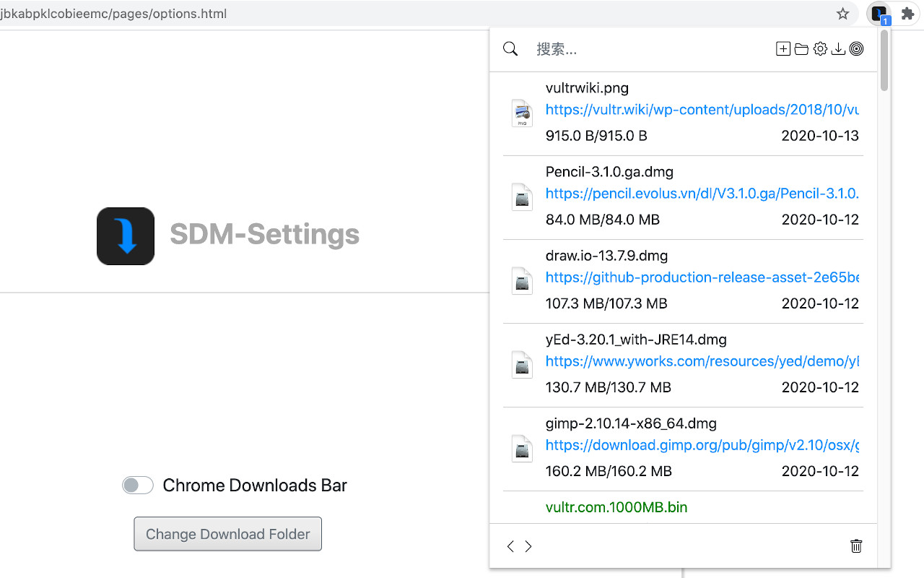
Task: Click the gimp-2.10.14 dmg file icon
Action: point(522,448)
